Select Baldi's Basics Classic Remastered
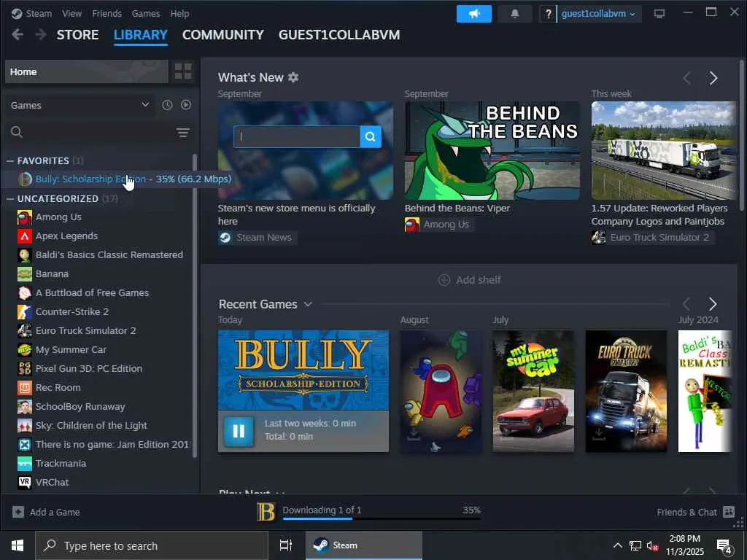Image resolution: width=747 pixels, height=560 pixels. [x=109, y=254]
